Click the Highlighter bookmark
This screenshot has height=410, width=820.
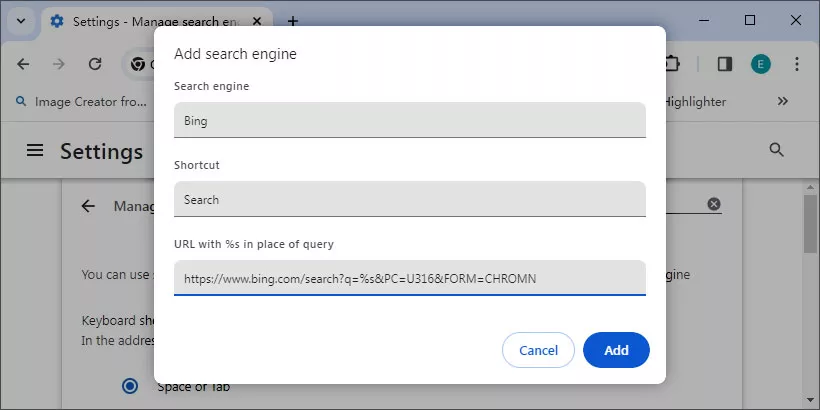694,101
